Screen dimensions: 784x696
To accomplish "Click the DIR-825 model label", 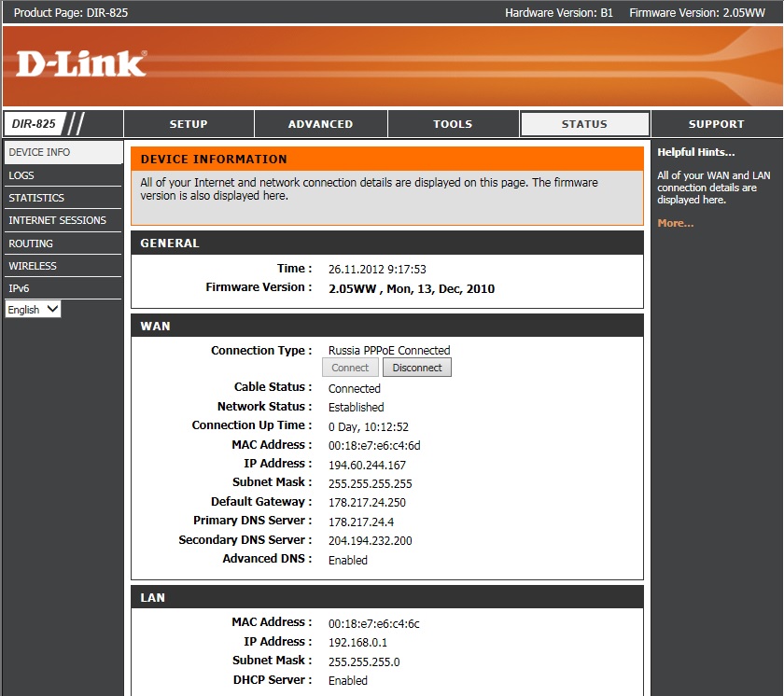I will pyautogui.click(x=34, y=124).
